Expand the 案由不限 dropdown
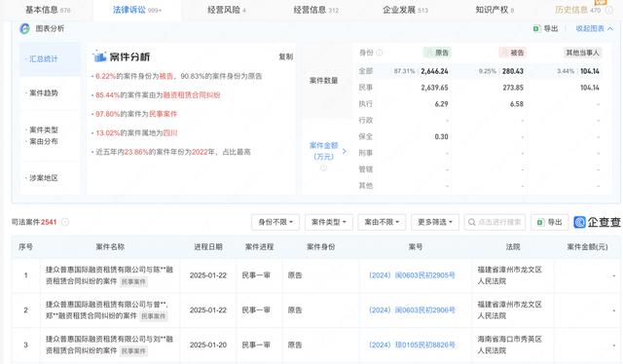 click(382, 222)
